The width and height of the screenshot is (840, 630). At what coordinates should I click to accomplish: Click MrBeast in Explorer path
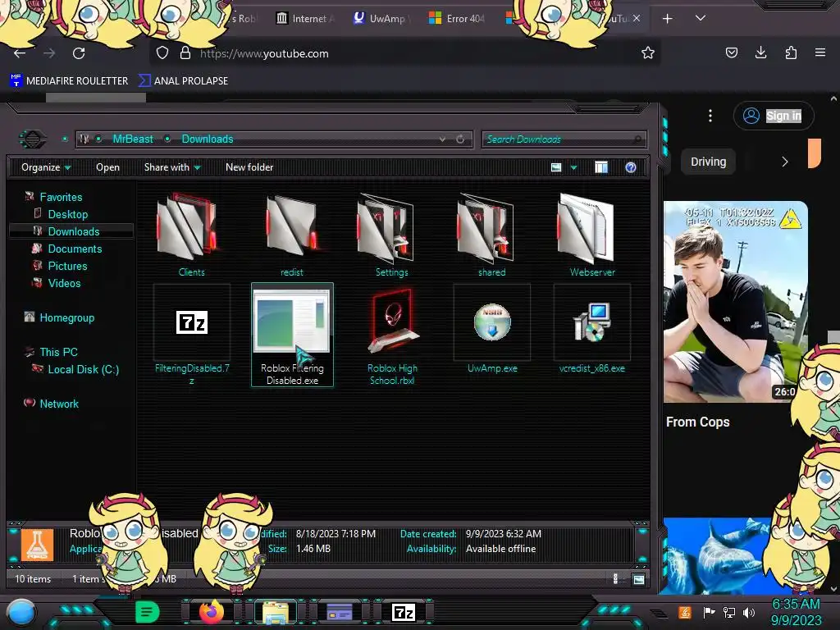(x=133, y=139)
